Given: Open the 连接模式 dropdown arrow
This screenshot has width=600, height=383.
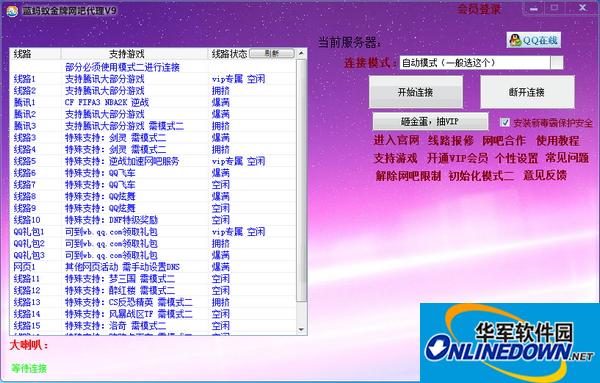Looking at the screenshot, I should (x=557, y=63).
